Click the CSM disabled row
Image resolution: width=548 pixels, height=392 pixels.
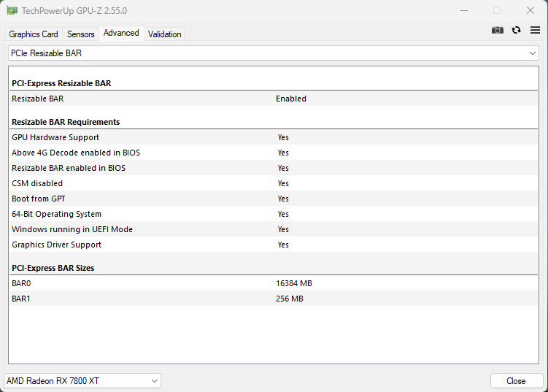tap(274, 183)
